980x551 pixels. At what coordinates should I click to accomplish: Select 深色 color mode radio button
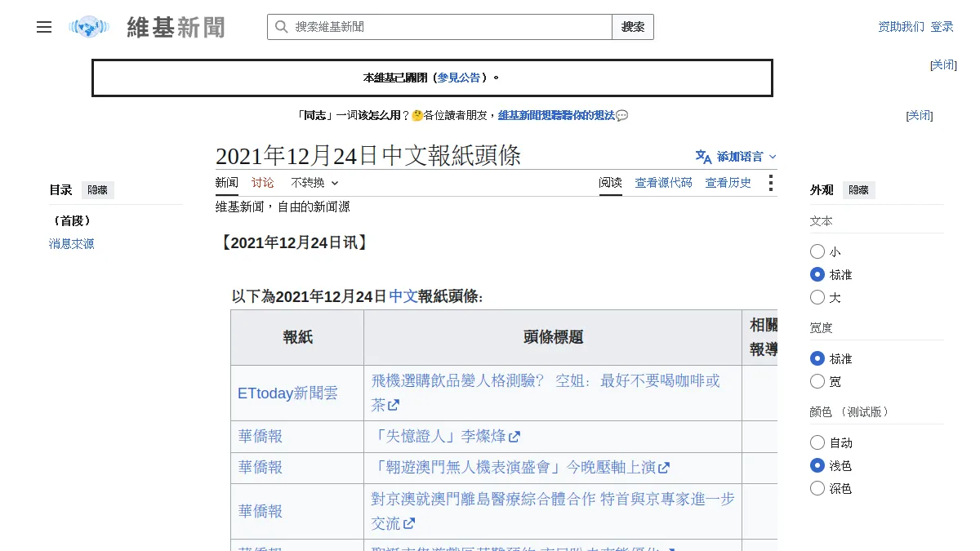(817, 488)
